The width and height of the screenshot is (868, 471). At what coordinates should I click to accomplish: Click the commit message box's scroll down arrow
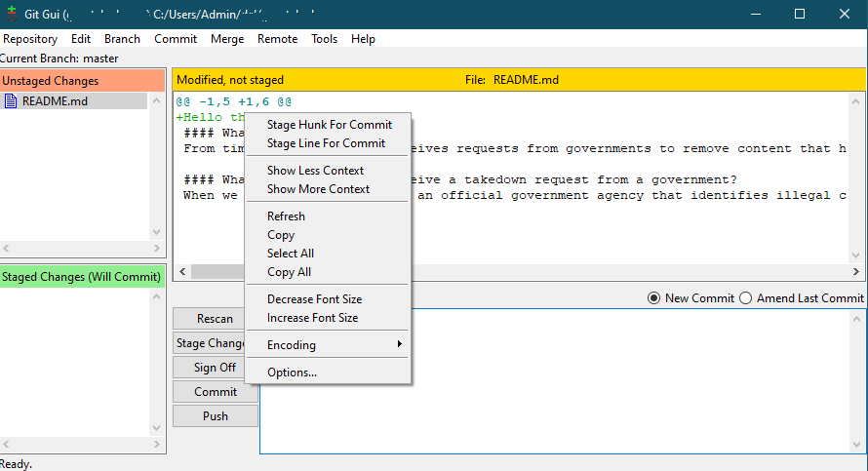(x=856, y=445)
